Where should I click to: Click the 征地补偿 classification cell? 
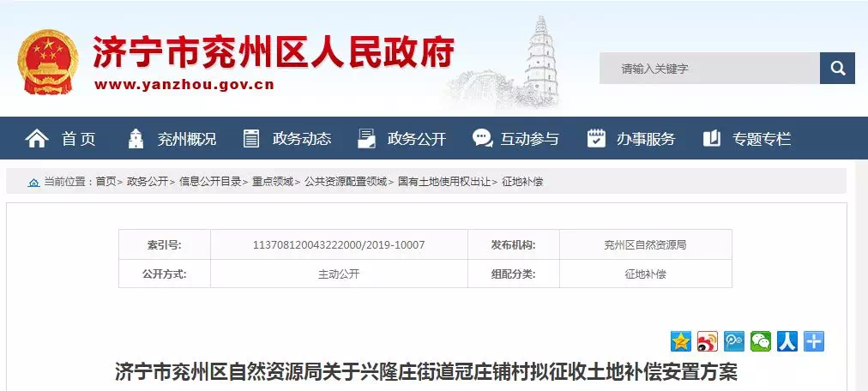(x=646, y=274)
